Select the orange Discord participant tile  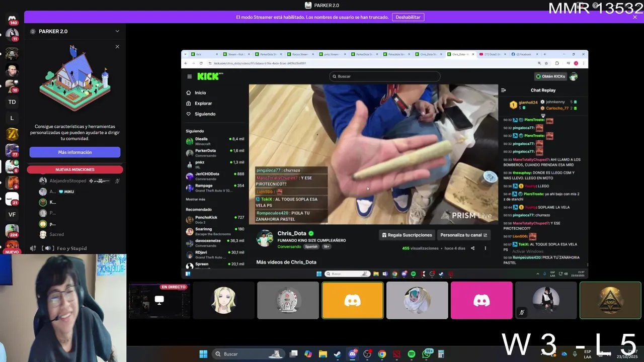(x=353, y=300)
